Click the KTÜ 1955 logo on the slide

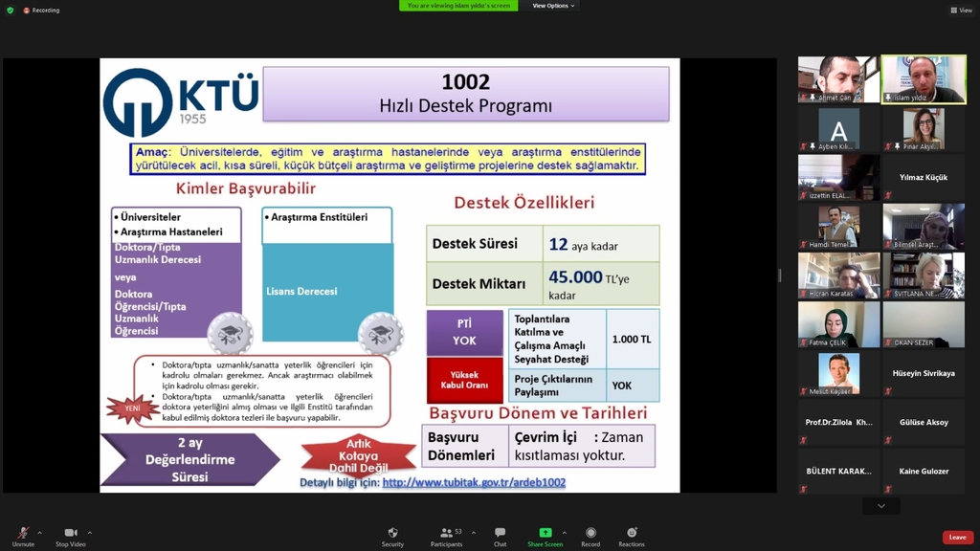[181, 102]
